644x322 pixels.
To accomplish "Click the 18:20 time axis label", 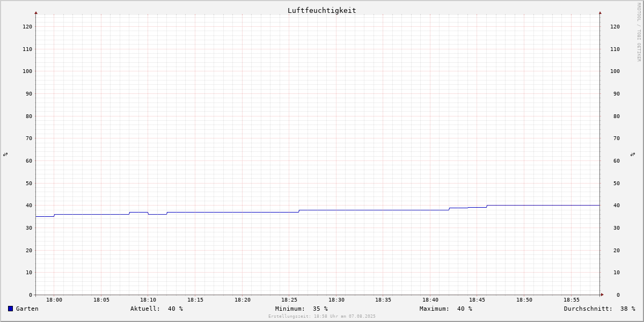I will (x=243, y=299).
